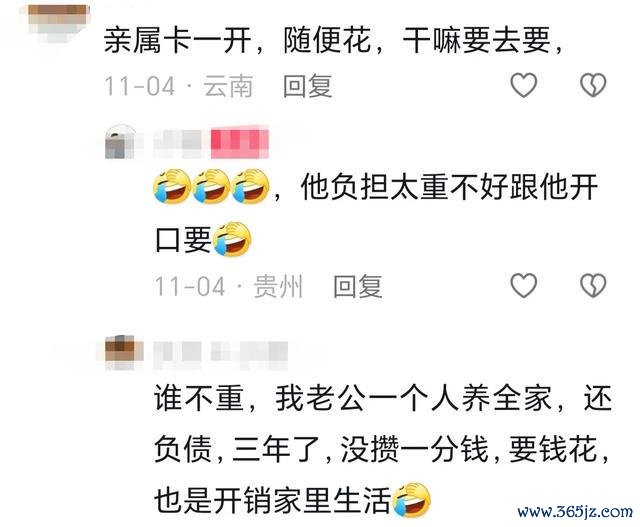The image size is (640, 527).
Task: Tap blurred username next to the pink badge
Action: [180, 144]
